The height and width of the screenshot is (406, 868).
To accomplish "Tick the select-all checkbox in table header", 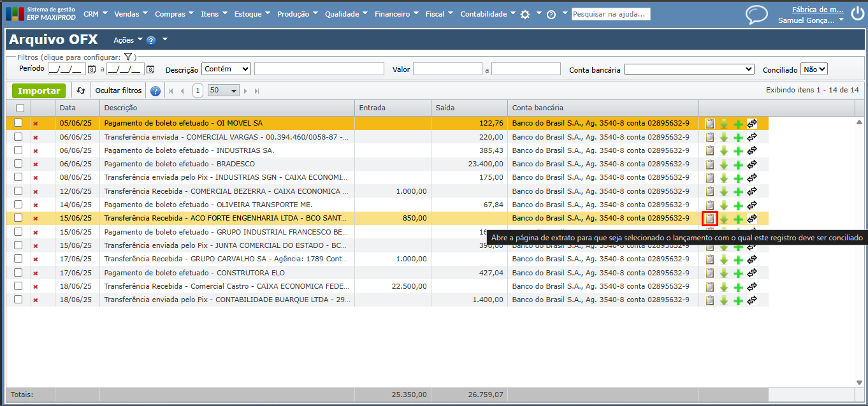I will coord(20,108).
